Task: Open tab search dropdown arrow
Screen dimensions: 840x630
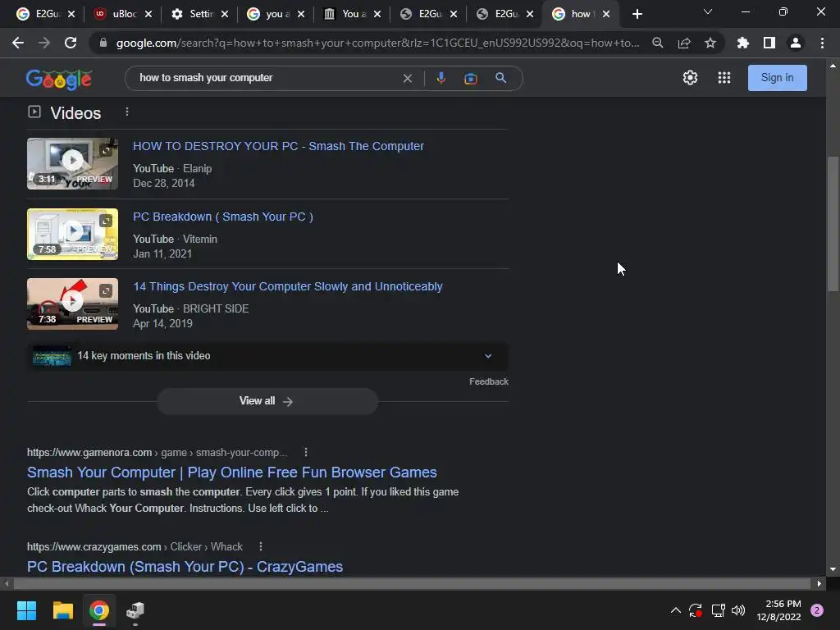Action: coord(707,11)
